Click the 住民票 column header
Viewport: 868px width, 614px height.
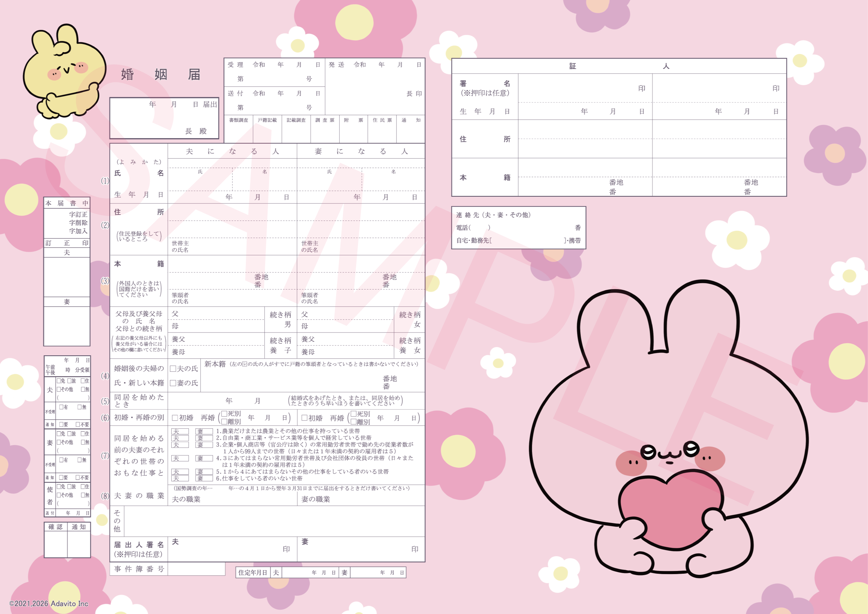(x=382, y=120)
